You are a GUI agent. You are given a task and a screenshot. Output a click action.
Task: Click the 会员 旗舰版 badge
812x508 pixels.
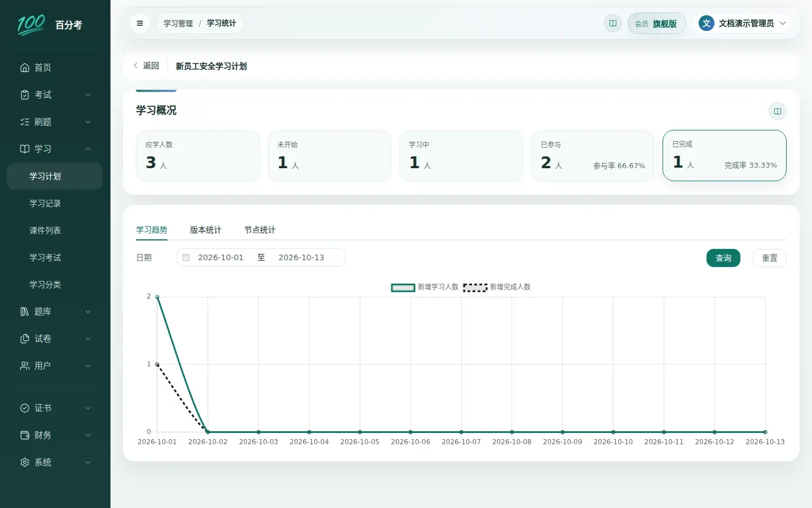point(656,23)
